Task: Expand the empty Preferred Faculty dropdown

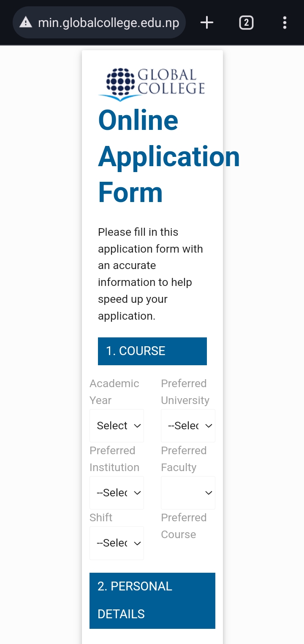Action: click(188, 493)
